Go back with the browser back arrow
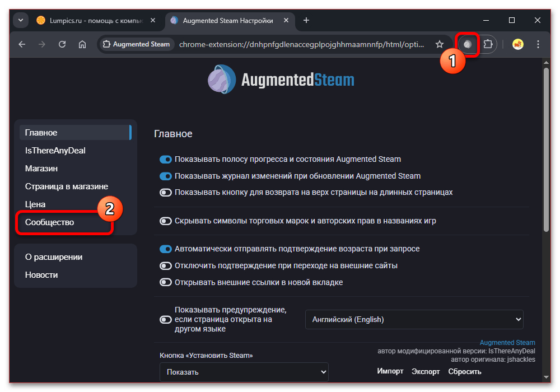The width and height of the screenshot is (560, 392). tap(22, 44)
